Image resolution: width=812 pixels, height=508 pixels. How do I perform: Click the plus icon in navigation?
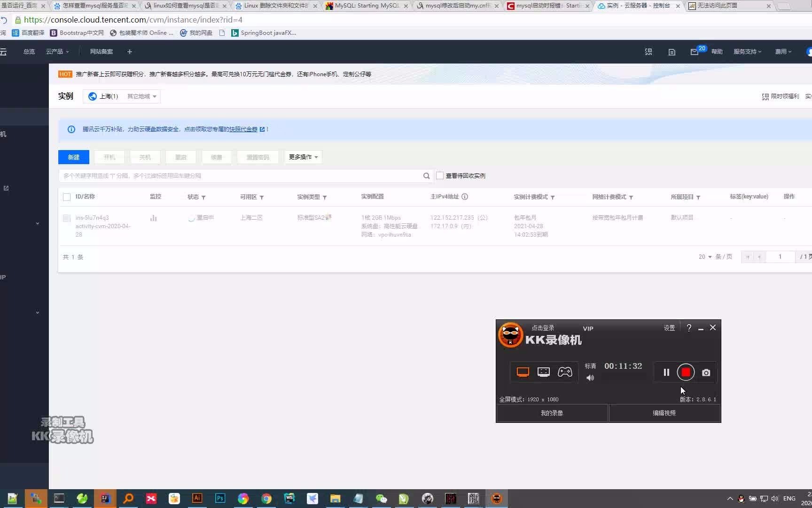click(x=130, y=52)
